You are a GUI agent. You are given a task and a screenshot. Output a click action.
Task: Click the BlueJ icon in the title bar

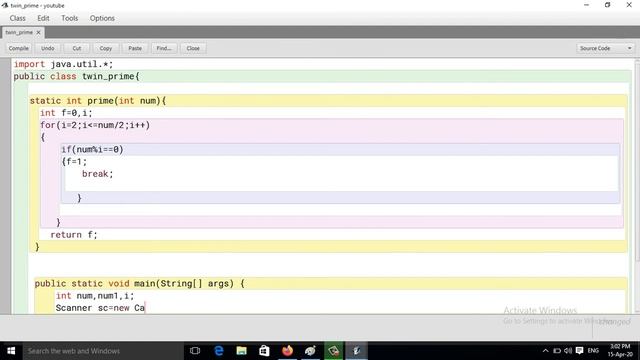(x=5, y=5)
